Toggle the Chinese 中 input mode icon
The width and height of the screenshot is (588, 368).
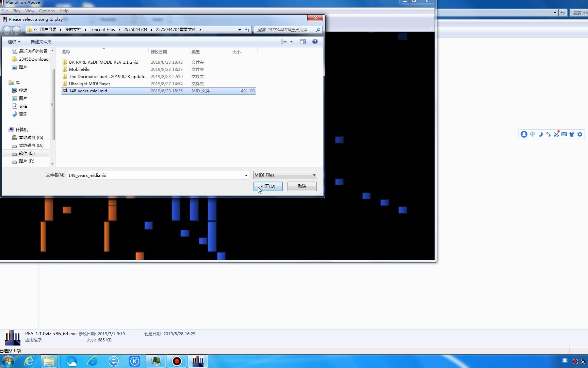[x=533, y=134]
